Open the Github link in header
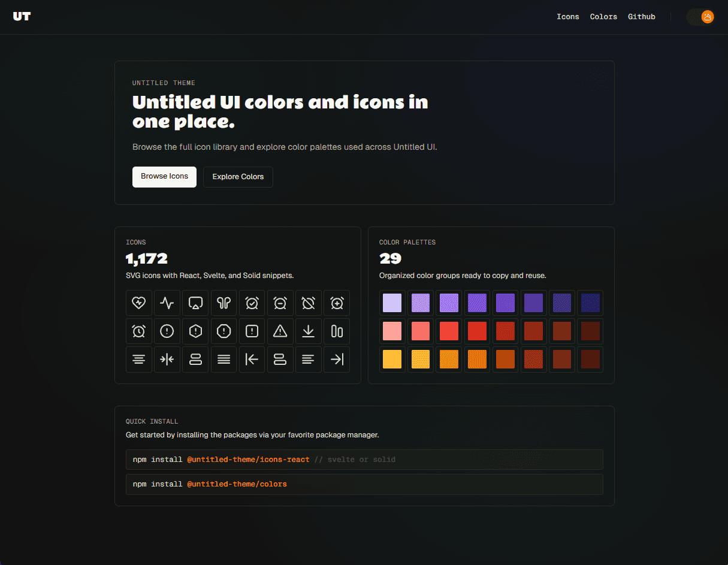The height and width of the screenshot is (565, 728). 641,17
